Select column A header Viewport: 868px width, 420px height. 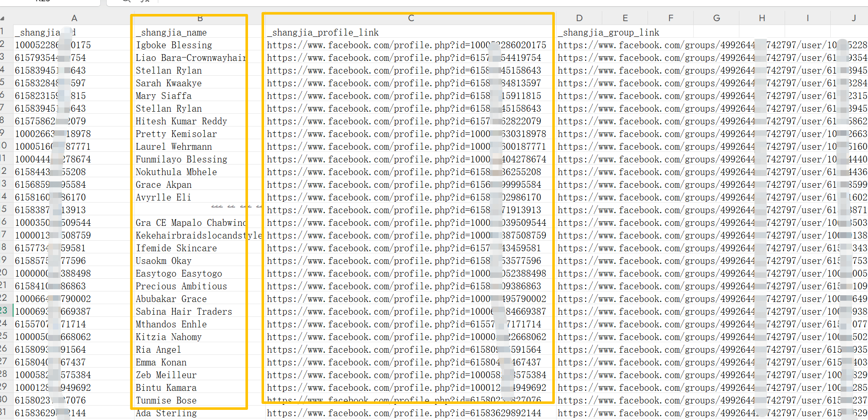coord(74,18)
